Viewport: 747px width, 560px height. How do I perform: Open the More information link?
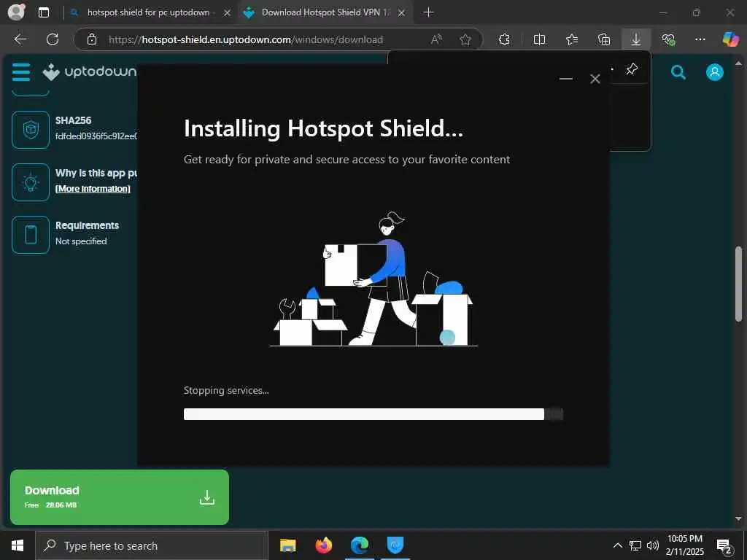[x=93, y=189]
